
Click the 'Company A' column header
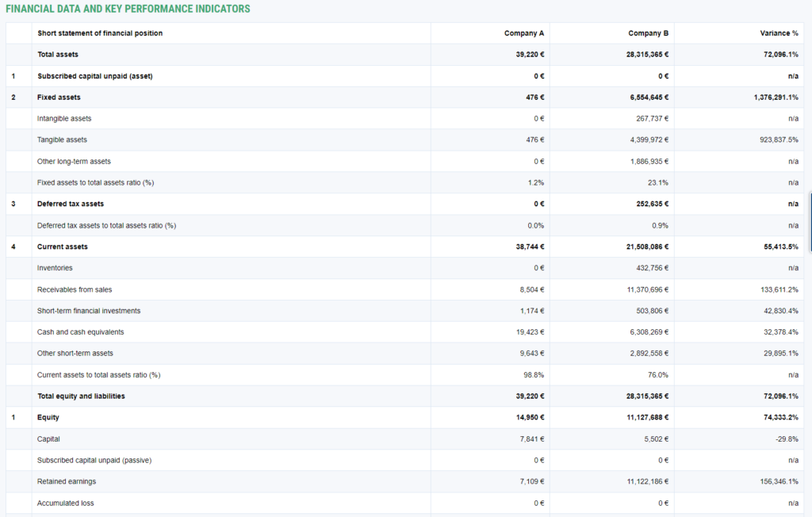(x=524, y=33)
